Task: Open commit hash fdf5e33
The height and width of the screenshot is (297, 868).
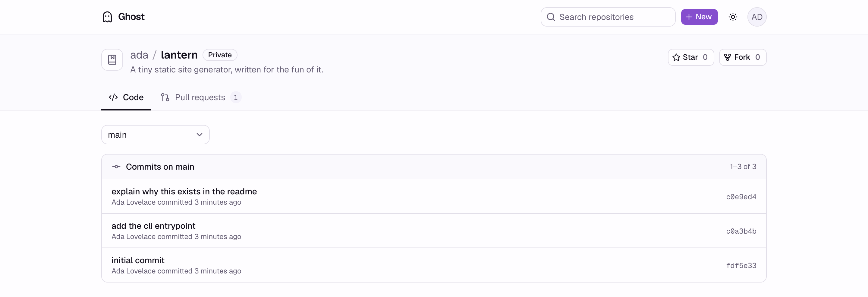Action: (x=741, y=266)
